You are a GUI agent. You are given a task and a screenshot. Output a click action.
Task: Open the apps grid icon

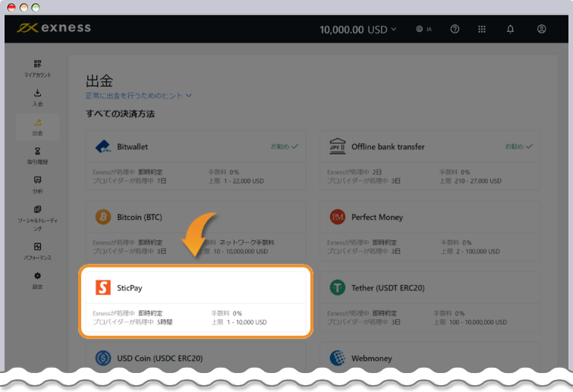pyautogui.click(x=482, y=29)
